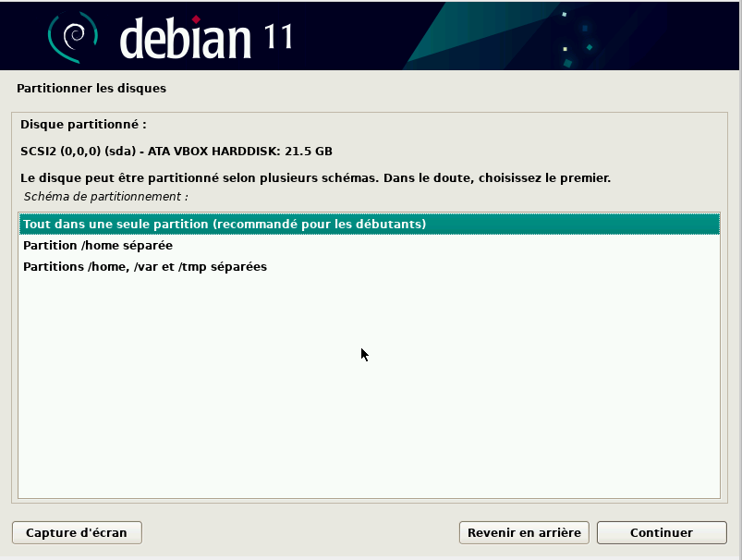
Task: Select "Tout dans une seule partition" option
Action: [224, 225]
